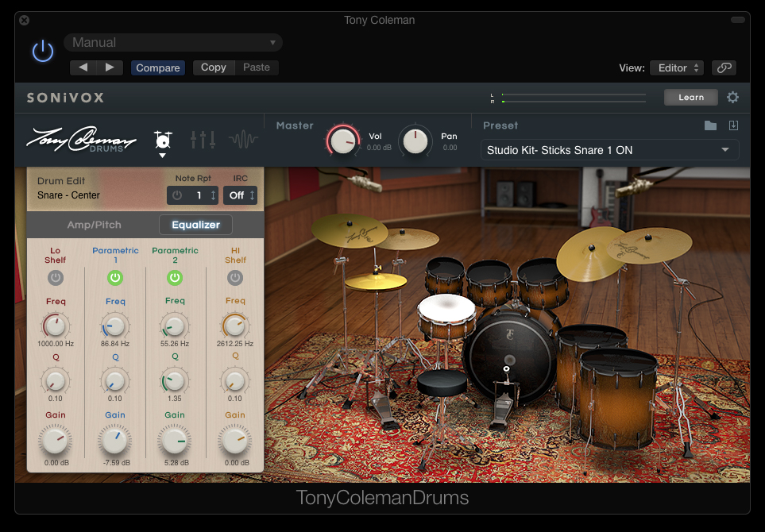Open the waveform view icon

pyautogui.click(x=243, y=140)
